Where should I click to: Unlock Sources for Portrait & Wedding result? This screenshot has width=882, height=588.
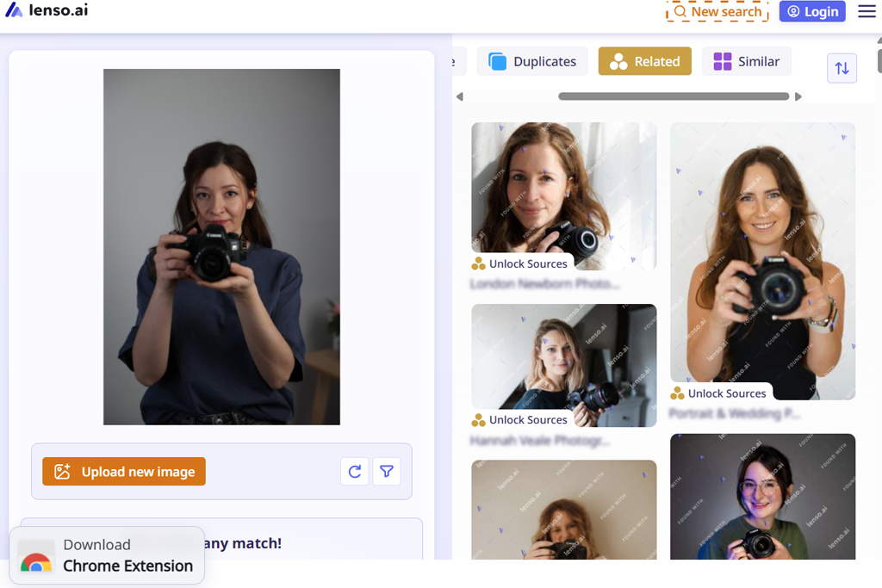[719, 393]
